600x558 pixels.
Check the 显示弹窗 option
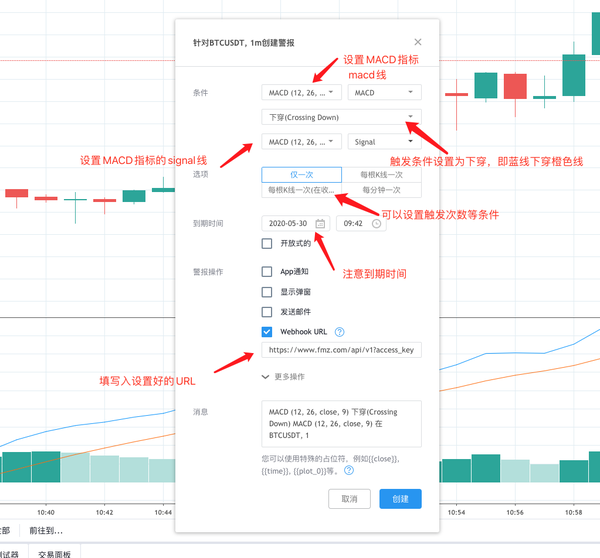coord(267,292)
